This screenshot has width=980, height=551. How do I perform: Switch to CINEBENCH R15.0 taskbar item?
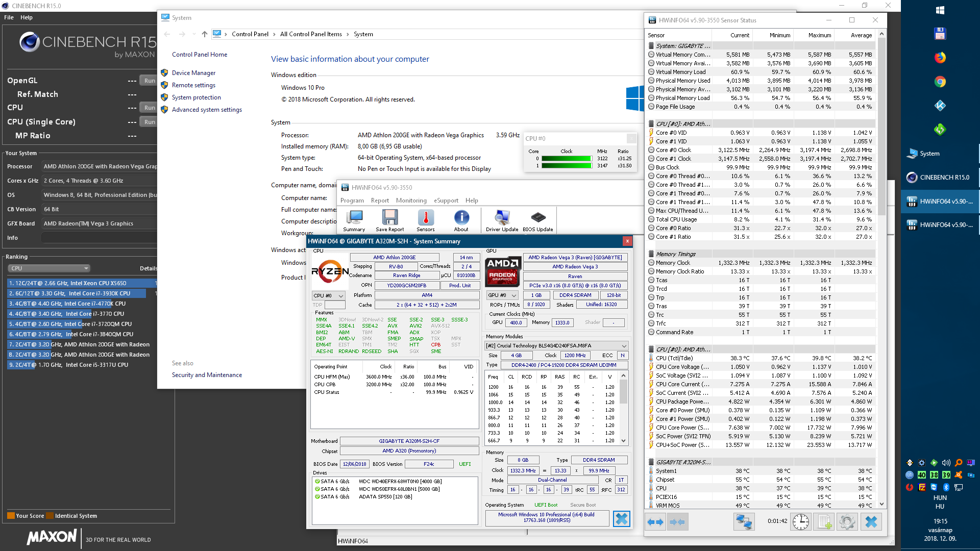[x=940, y=178]
